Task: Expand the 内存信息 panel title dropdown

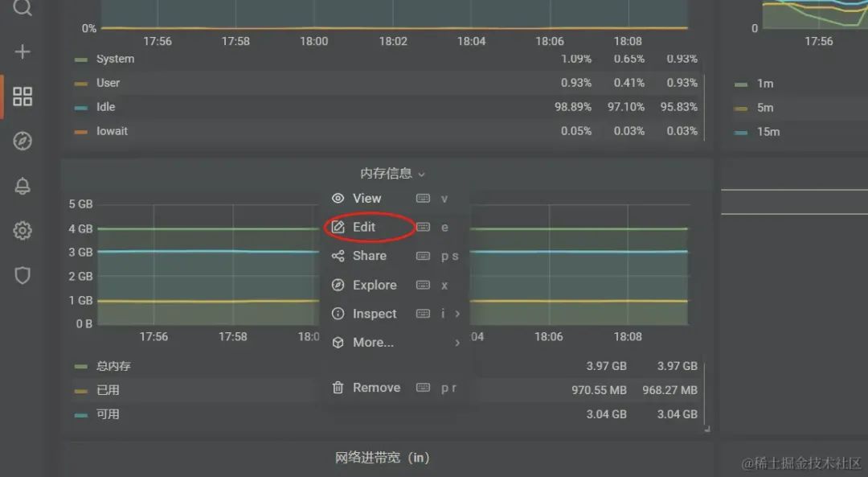Action: (392, 174)
